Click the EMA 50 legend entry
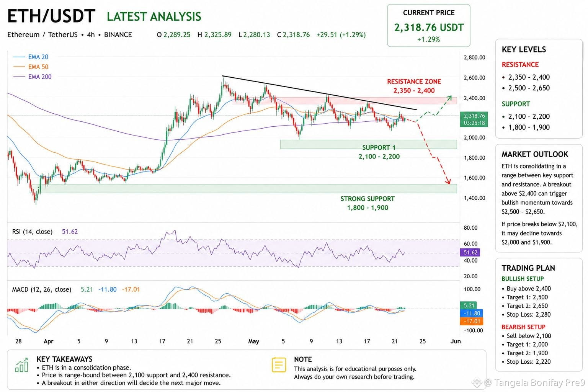Viewport: 588px width, 392px height. 31,67
